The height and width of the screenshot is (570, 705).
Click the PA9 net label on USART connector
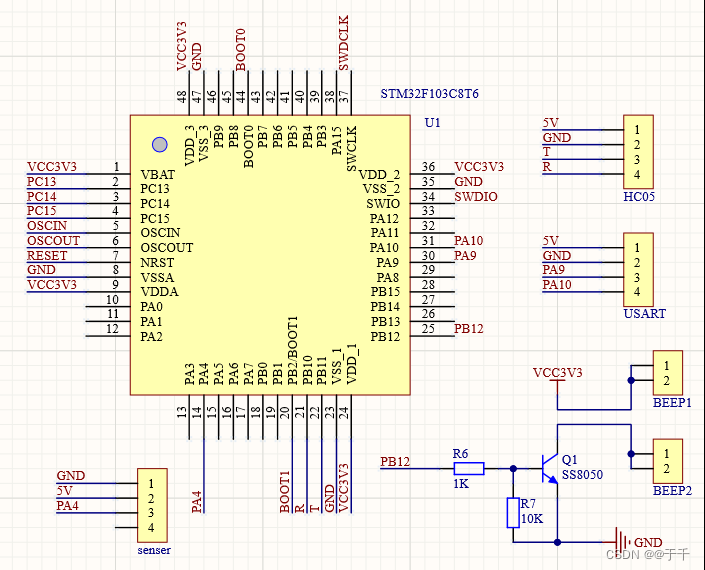coord(553,270)
